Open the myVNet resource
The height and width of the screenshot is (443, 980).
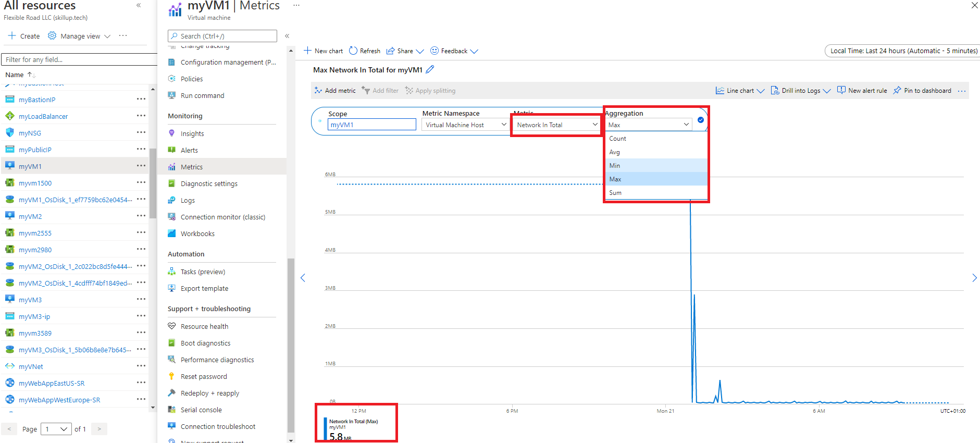[x=31, y=366]
